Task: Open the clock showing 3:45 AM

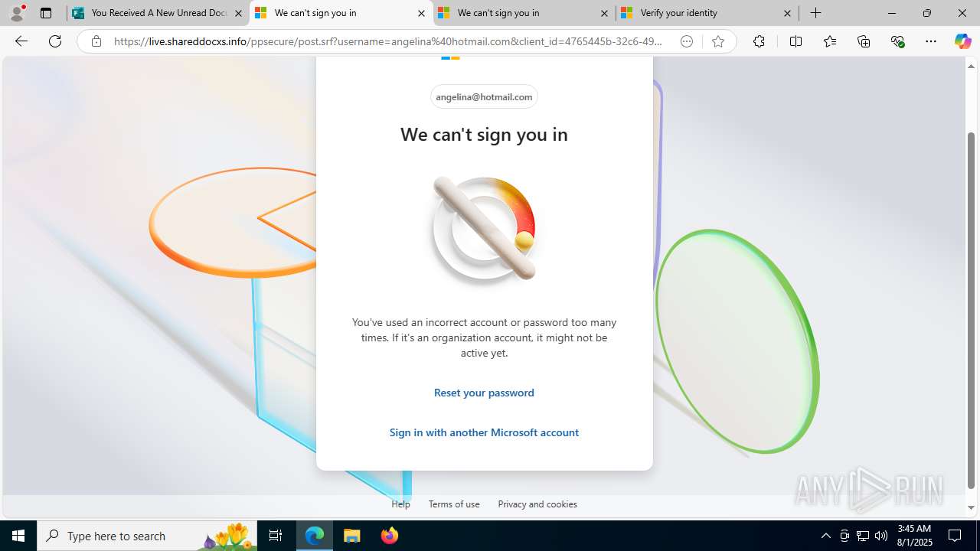Action: pyautogui.click(x=913, y=536)
